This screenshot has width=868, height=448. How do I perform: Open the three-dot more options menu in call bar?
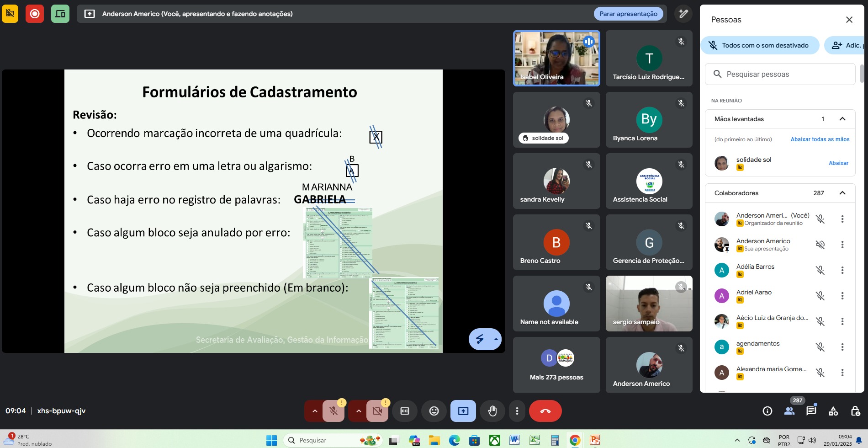coord(517,411)
